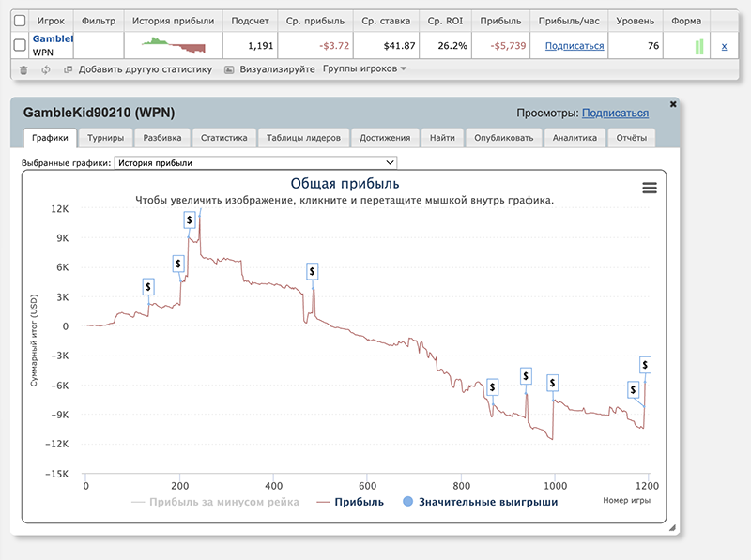Click the trash delete icon
Screen dimensions: 751x560
23,69
